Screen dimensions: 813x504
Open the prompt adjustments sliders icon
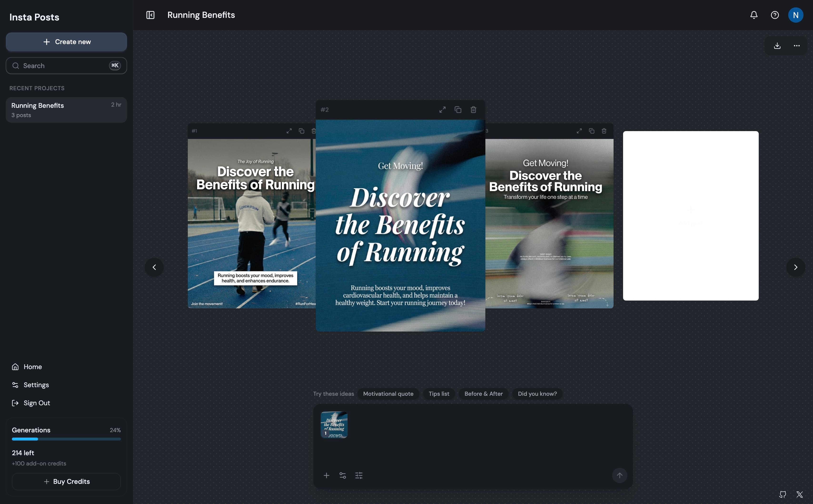click(x=359, y=475)
